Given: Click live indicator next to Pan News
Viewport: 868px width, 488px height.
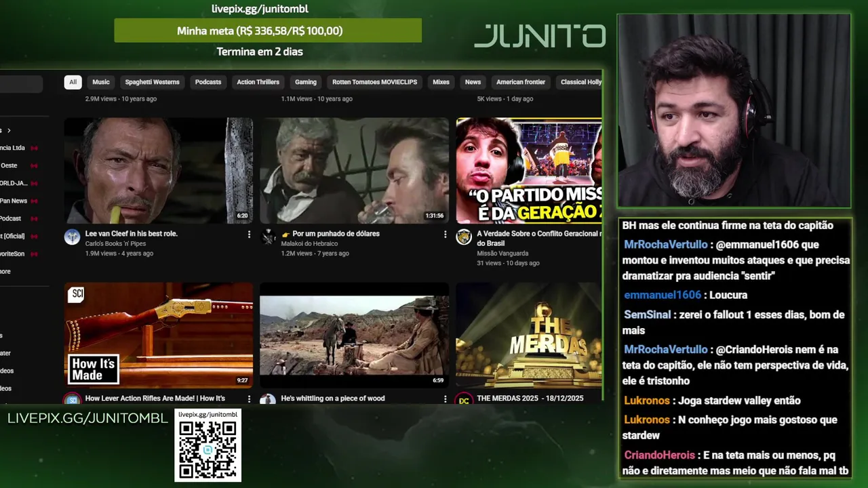Looking at the screenshot, I should coord(34,201).
